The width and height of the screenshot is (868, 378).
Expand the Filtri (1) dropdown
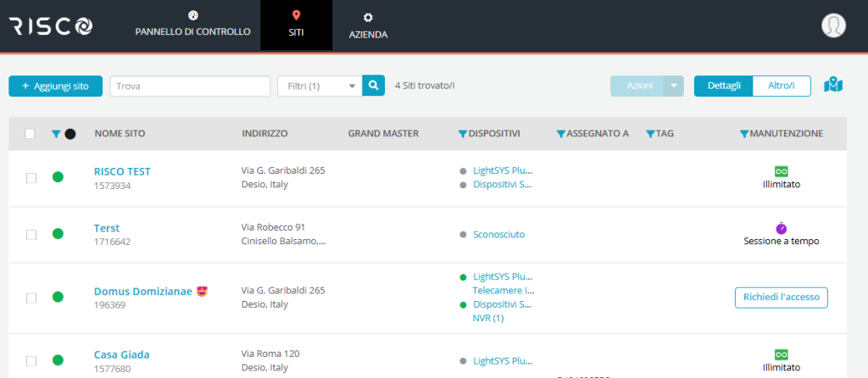pos(320,86)
